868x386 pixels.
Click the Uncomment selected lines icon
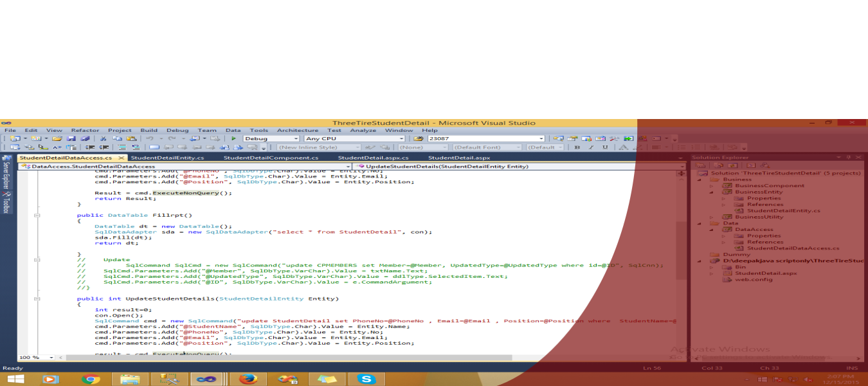pyautogui.click(x=136, y=147)
